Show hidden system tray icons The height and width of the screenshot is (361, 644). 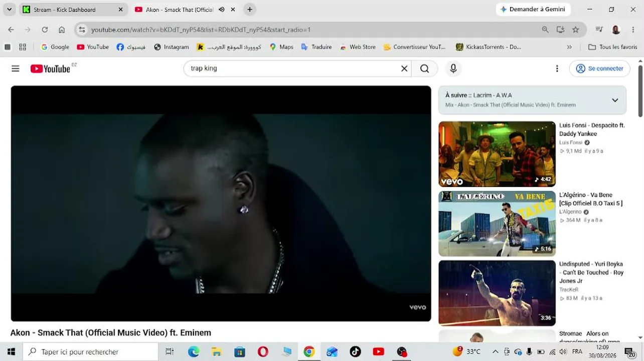tap(496, 351)
